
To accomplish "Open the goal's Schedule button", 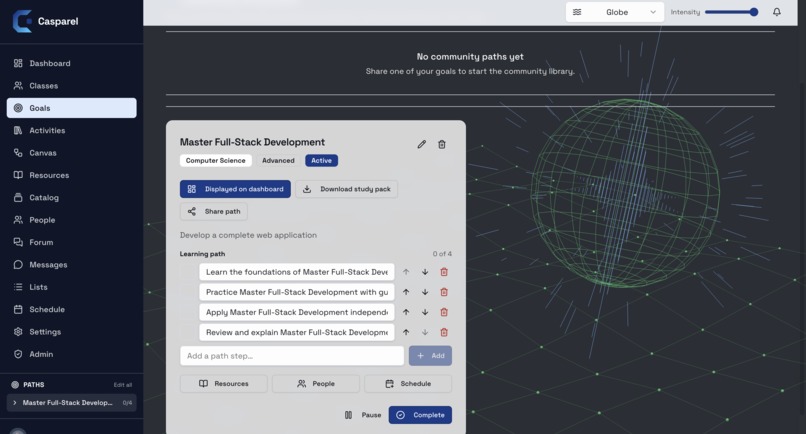I will tap(408, 384).
